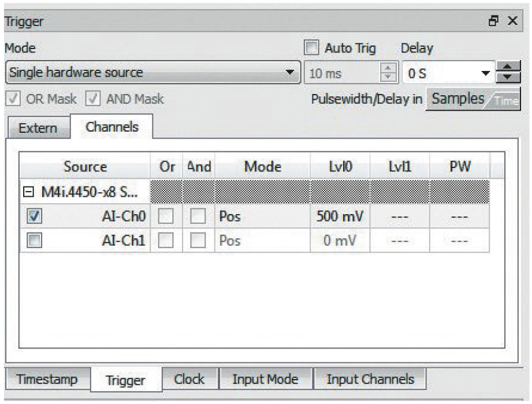The image size is (532, 404).
Task: Switch to the Extern tab
Action: (38, 128)
